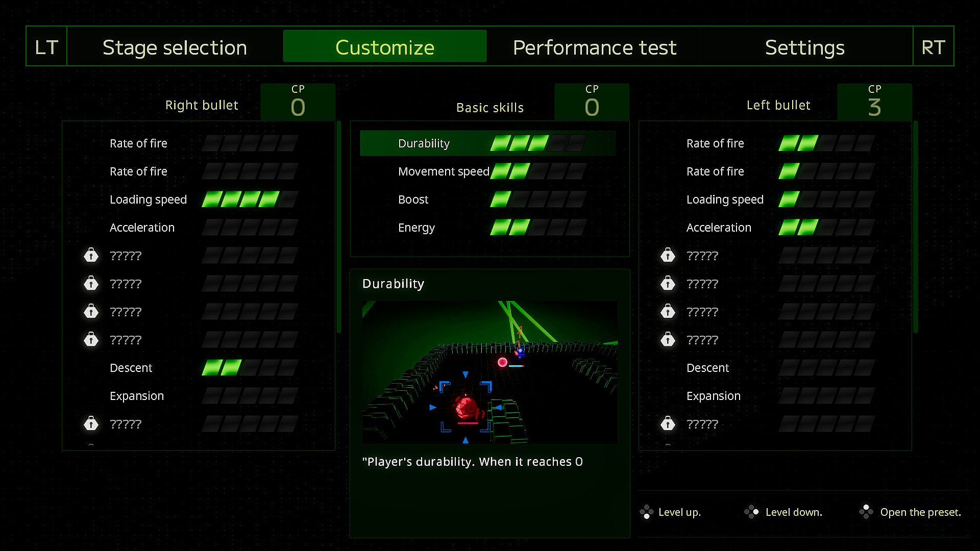Click the last visible padlock icon in Right bullet

point(91,423)
